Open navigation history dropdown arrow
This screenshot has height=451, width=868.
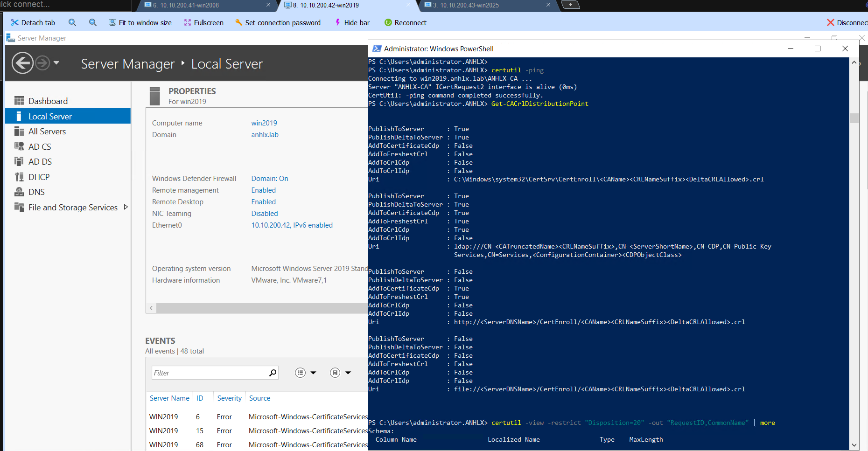tap(56, 62)
